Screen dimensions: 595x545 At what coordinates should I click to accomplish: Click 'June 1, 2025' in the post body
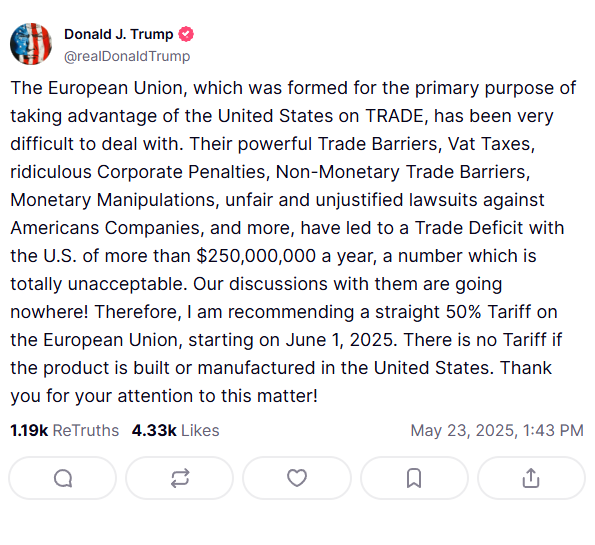[x=339, y=340]
